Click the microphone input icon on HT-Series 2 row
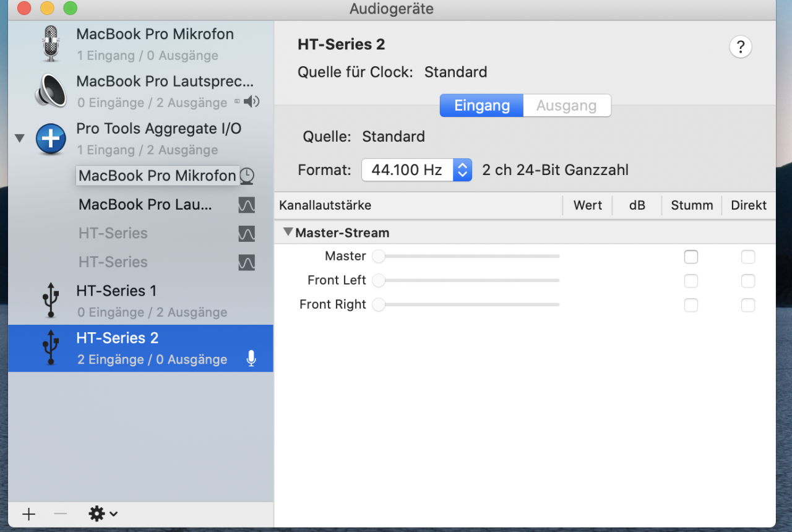 [x=251, y=359]
